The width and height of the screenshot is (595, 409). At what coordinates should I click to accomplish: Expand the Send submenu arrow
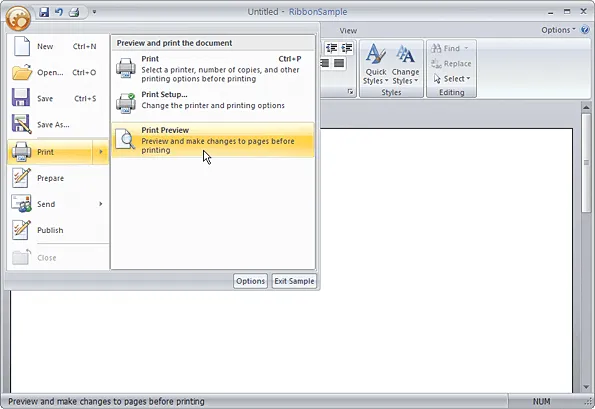(x=101, y=204)
